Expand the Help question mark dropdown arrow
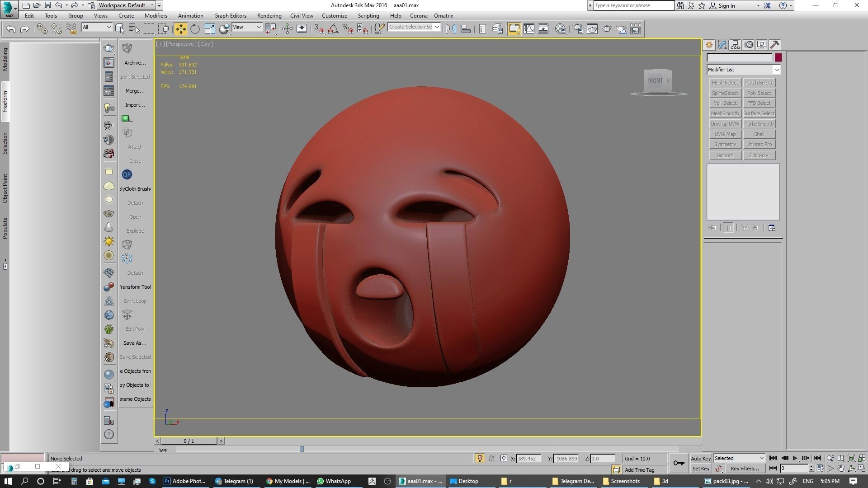This screenshot has width=868, height=488. (x=791, y=6)
